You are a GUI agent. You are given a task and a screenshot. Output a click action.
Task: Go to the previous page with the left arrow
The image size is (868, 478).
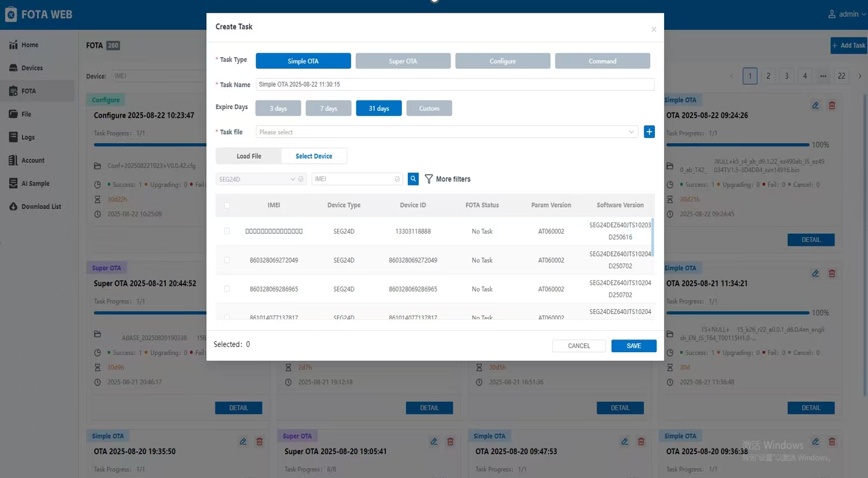pyautogui.click(x=732, y=76)
